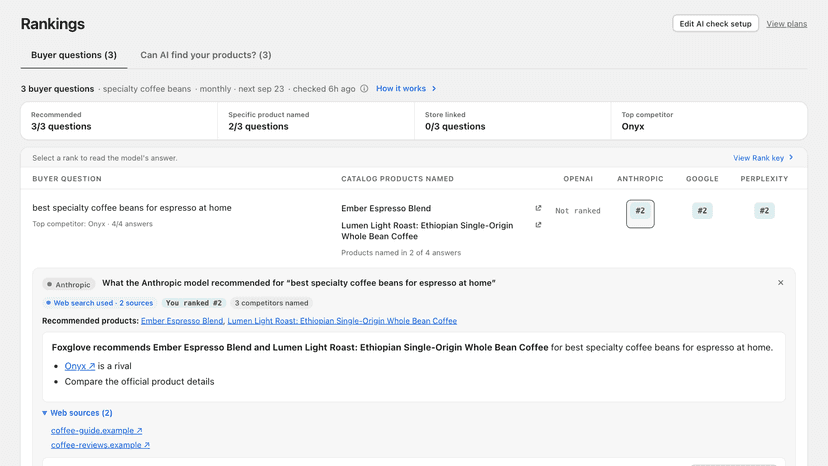Click the BUYER QUESTION column header
Screen dimensions: 828x466
point(67,179)
